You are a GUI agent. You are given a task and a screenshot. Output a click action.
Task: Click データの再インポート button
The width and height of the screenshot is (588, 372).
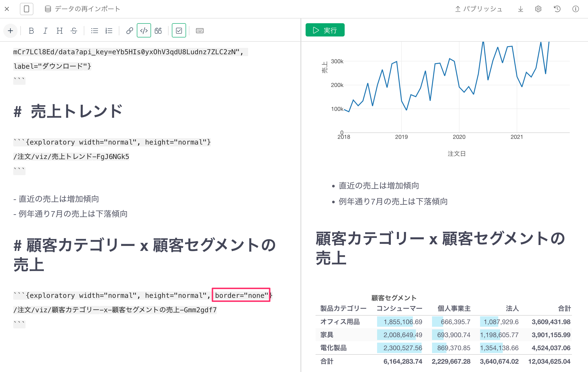(82, 9)
